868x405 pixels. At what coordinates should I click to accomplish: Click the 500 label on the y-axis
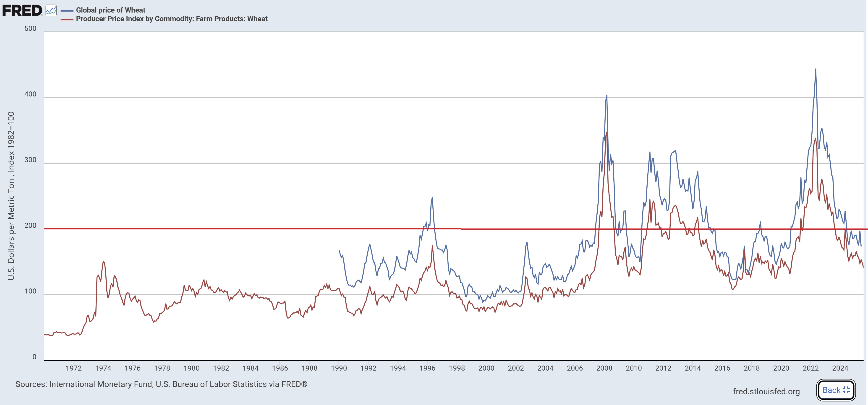click(x=30, y=28)
